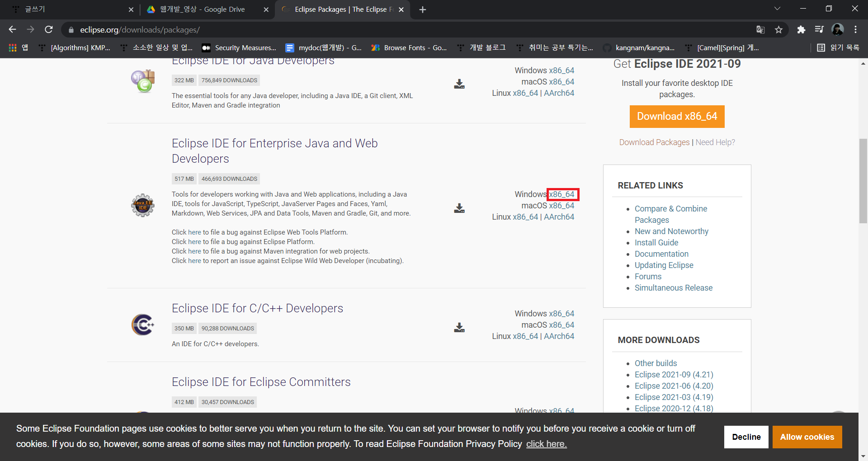Click the C/C++ Developers package logo

point(143,325)
